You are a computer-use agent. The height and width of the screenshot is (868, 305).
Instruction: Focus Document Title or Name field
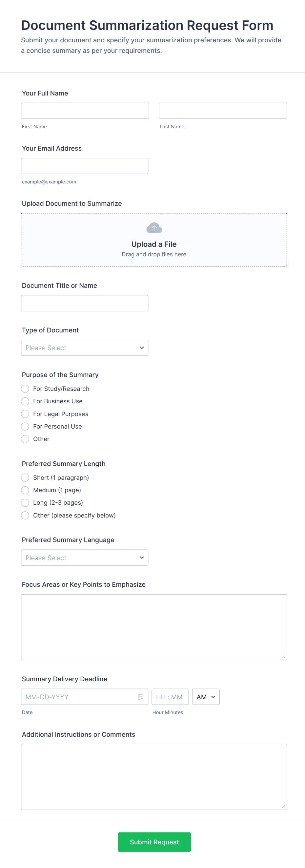85,303
